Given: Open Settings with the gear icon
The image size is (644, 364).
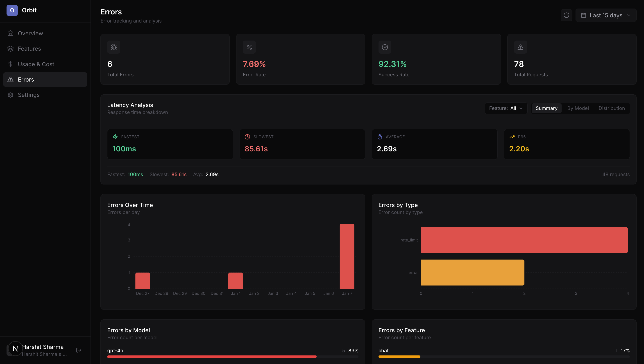Looking at the screenshot, I should 11,95.
